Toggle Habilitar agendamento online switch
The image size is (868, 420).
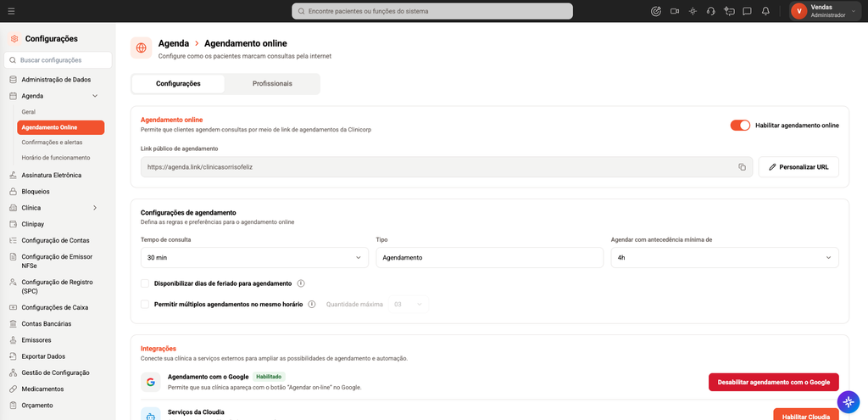740,126
